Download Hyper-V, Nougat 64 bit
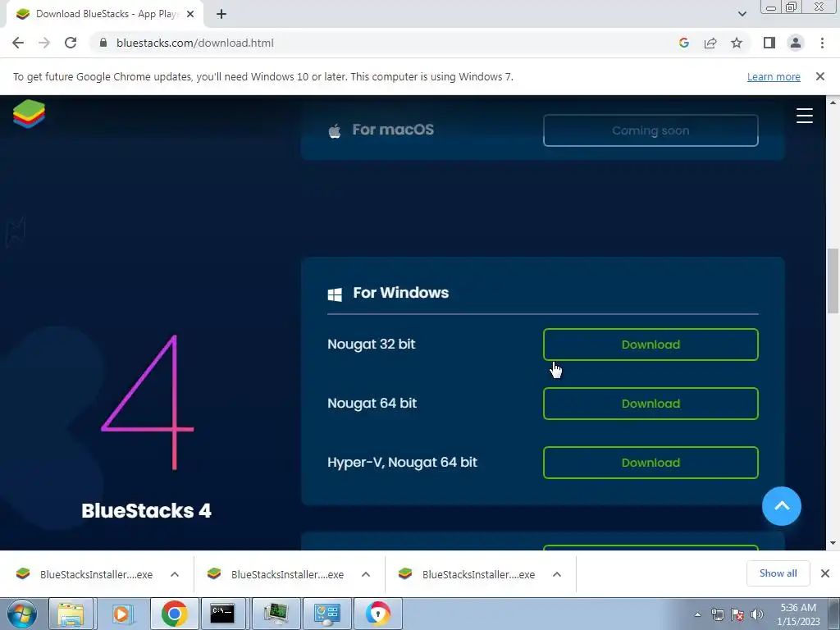Image resolution: width=840 pixels, height=630 pixels. tap(651, 463)
